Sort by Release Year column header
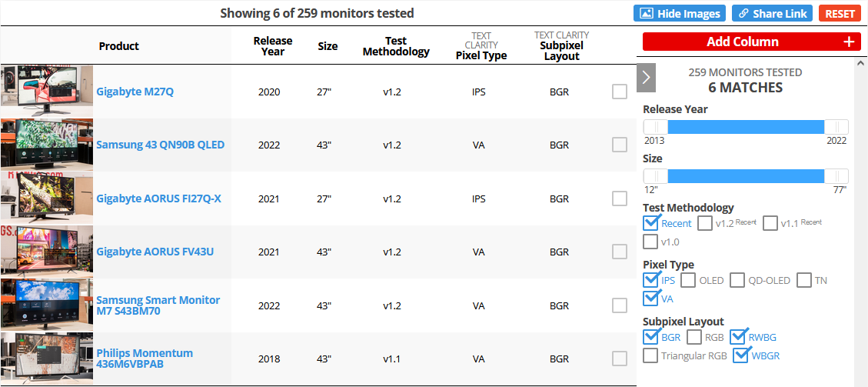Image resolution: width=868 pixels, height=387 pixels. coord(273,46)
